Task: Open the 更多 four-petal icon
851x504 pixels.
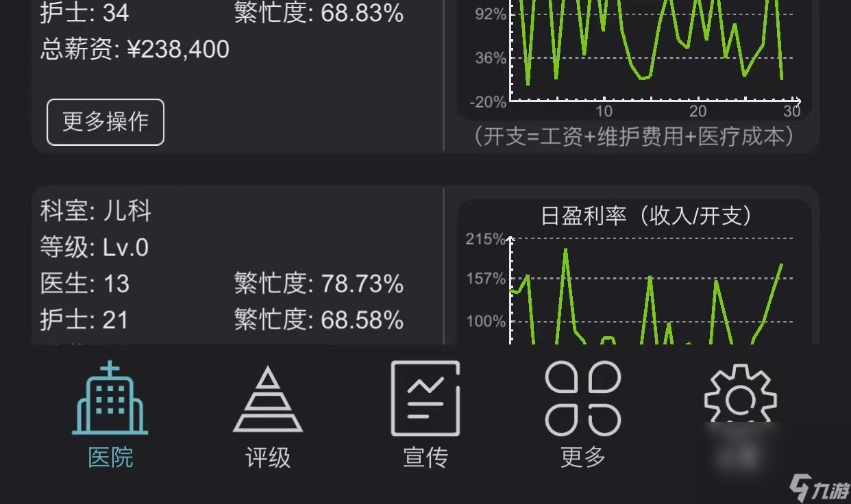Action: (583, 399)
